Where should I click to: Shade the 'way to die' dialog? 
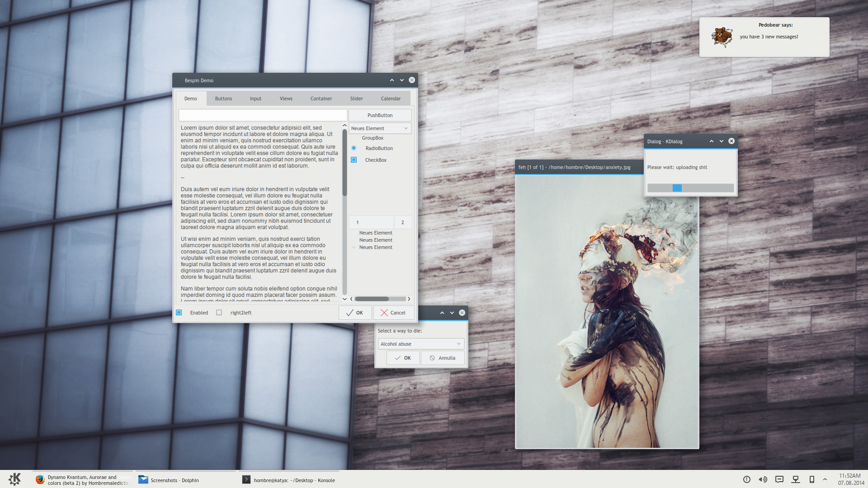442,313
